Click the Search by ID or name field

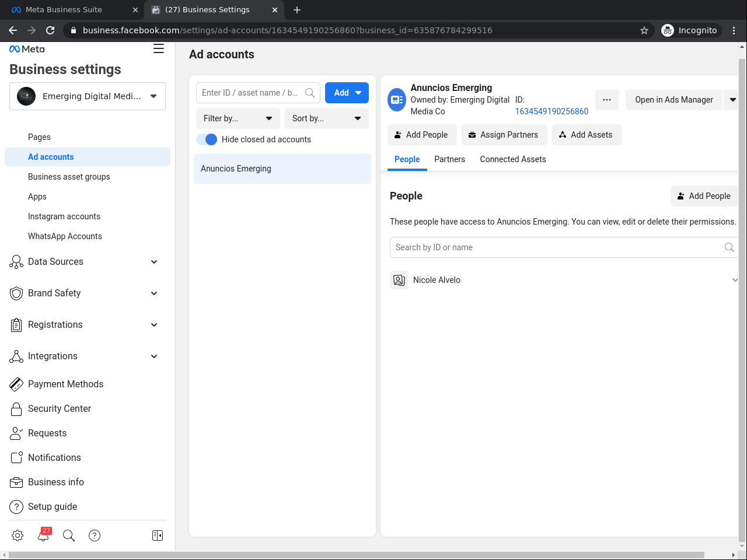557,247
